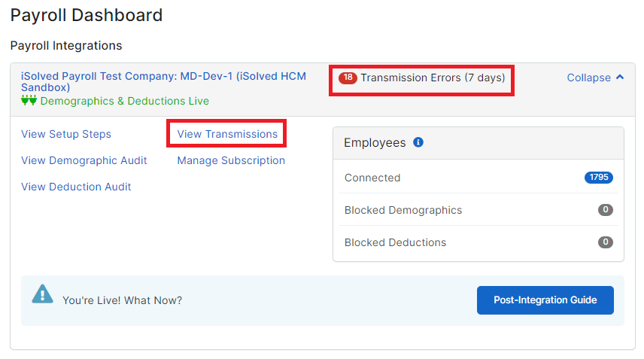Click the Blocked Deductions zero badge
This screenshot has width=644, height=359.
point(606,242)
